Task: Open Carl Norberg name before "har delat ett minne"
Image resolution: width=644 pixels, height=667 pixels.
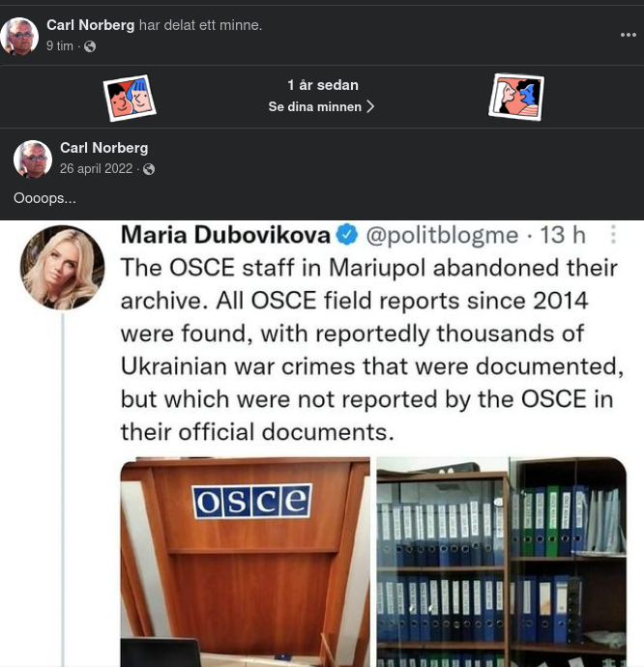Action: (91, 25)
